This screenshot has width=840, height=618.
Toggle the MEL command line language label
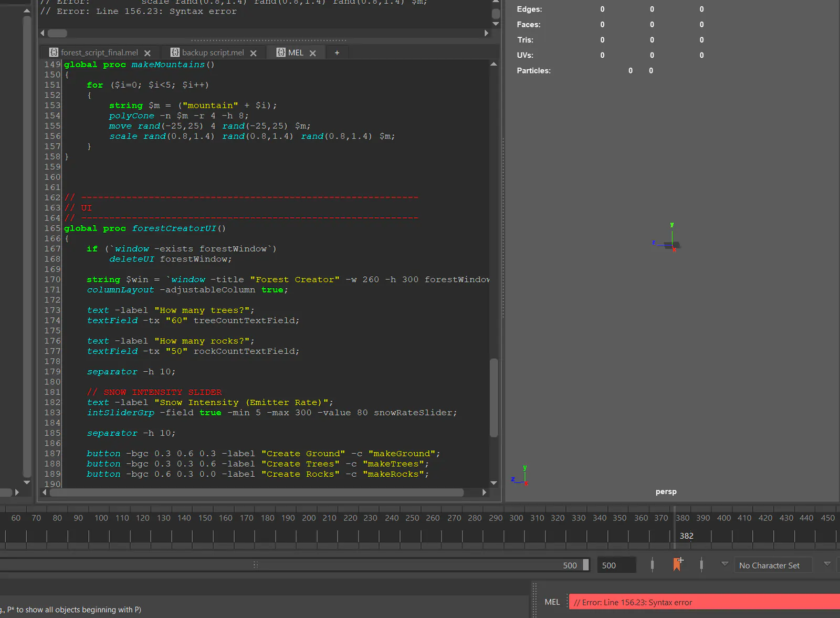[x=552, y=602]
